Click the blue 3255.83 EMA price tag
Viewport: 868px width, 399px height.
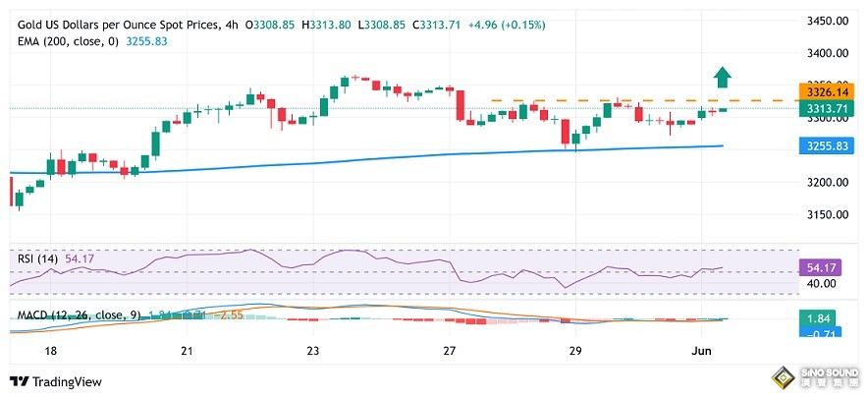coord(819,146)
